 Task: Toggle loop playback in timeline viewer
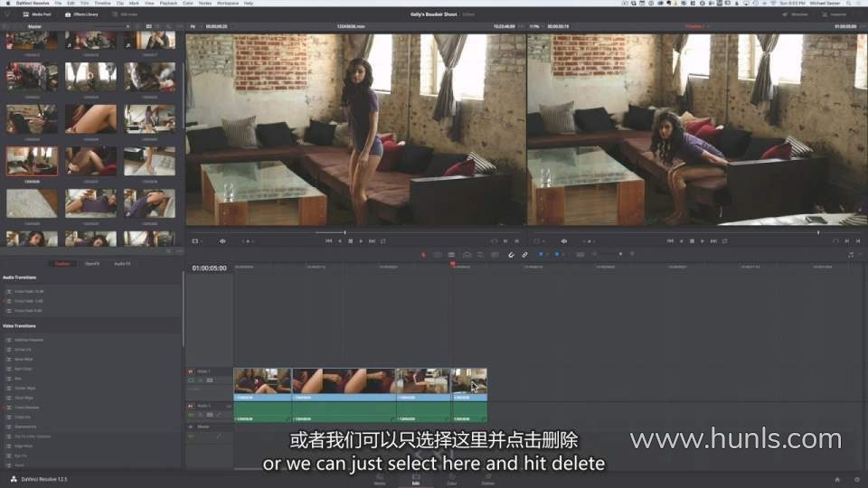(x=724, y=241)
